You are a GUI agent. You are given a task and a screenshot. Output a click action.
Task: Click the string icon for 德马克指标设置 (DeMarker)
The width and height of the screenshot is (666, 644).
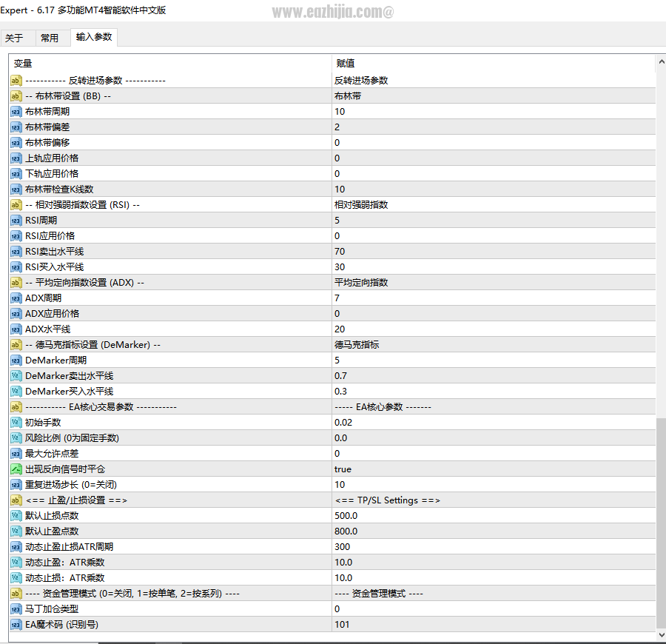pos(16,344)
